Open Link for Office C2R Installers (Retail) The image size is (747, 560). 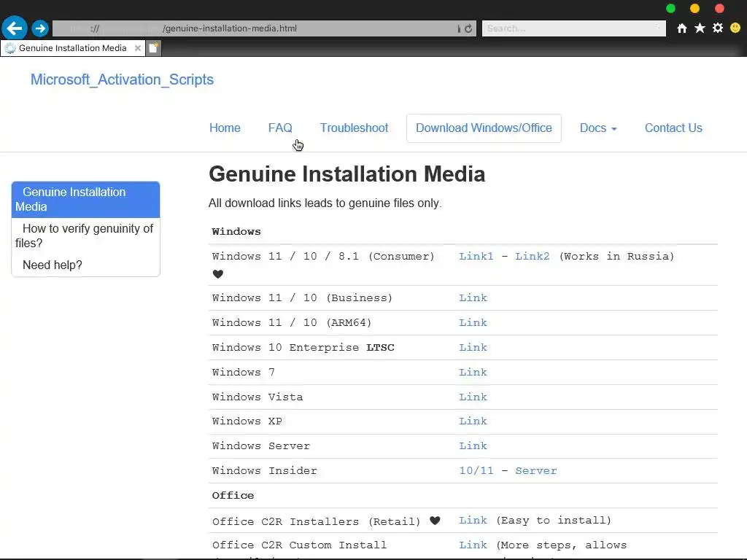pos(473,521)
